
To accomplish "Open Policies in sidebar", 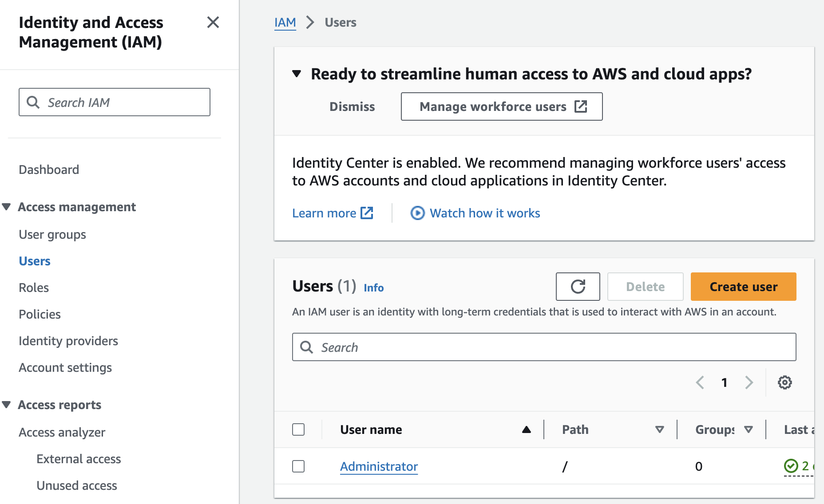I will point(40,314).
